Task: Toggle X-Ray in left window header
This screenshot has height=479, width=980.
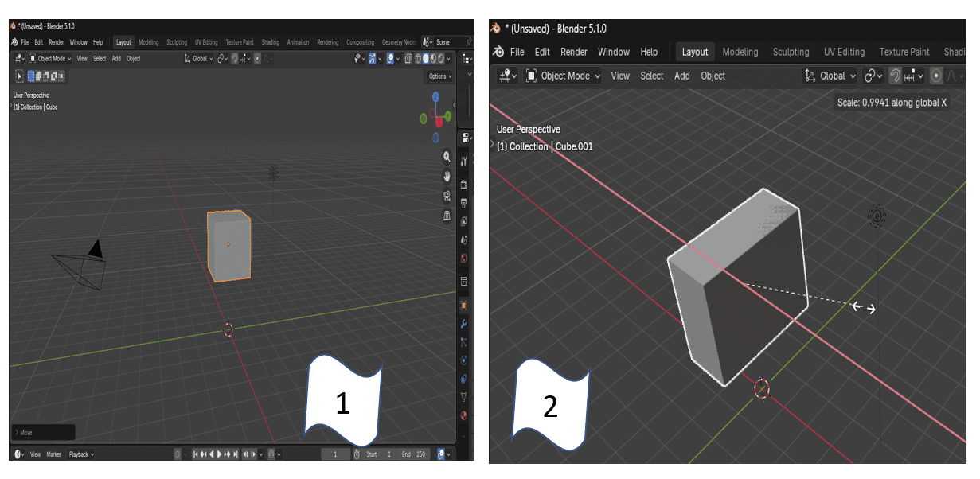Action: tap(408, 58)
